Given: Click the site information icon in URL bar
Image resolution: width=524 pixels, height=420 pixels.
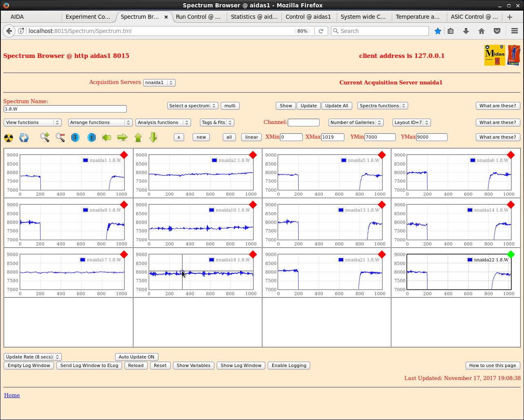Looking at the screenshot, I should tap(22, 31).
